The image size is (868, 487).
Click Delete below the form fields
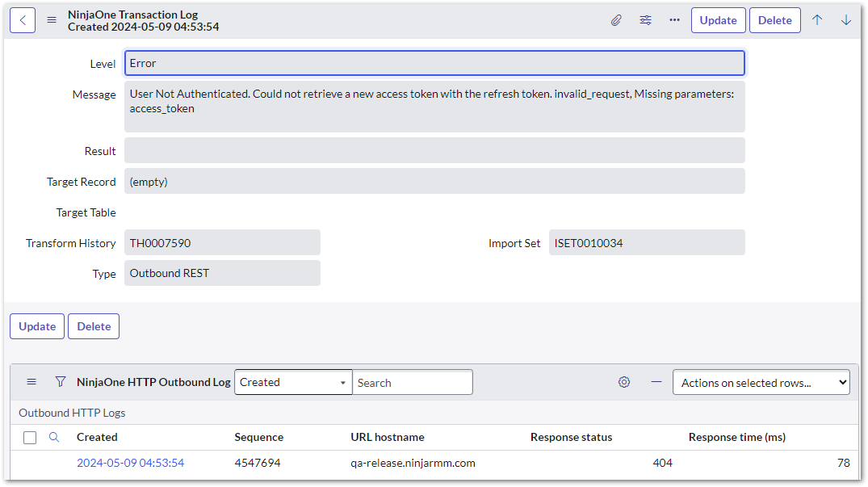93,326
